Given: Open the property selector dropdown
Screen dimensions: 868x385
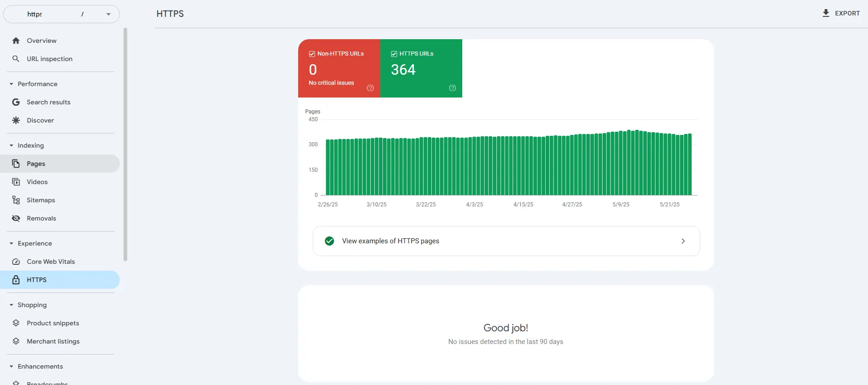Looking at the screenshot, I should (62, 14).
